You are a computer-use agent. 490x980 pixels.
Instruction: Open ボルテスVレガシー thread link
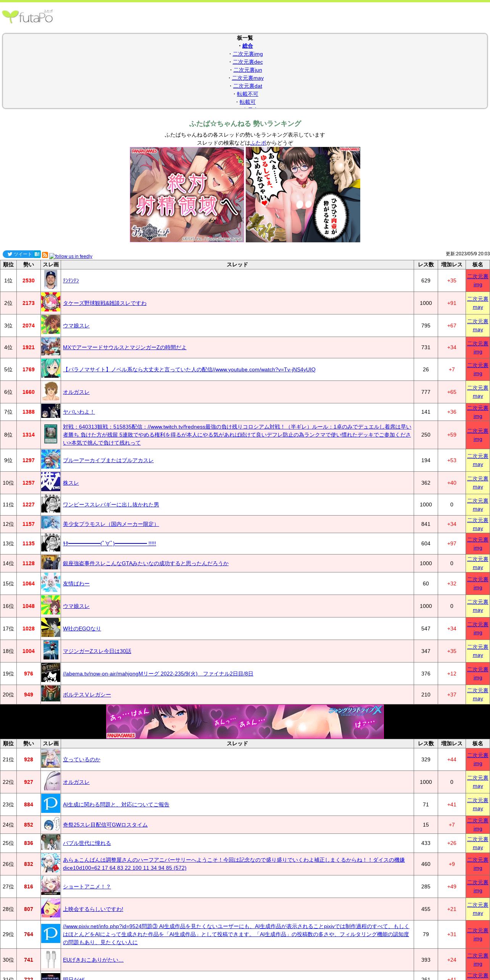tap(87, 695)
